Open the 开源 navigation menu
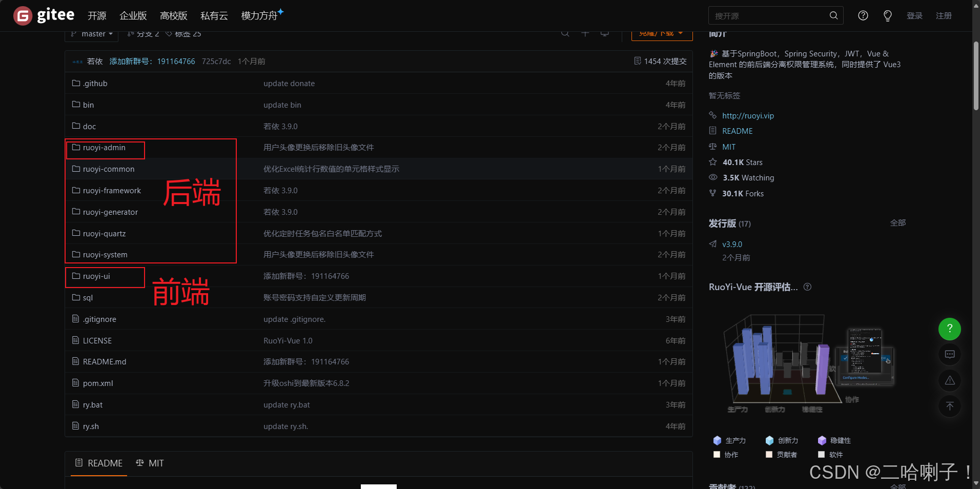The height and width of the screenshot is (489, 980). click(97, 16)
